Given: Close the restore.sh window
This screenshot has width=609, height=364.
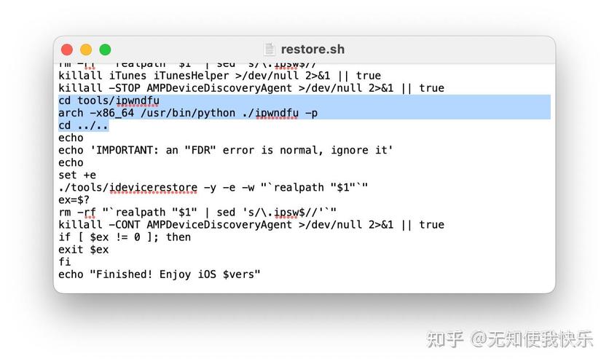Looking at the screenshot, I should tap(67, 50).
